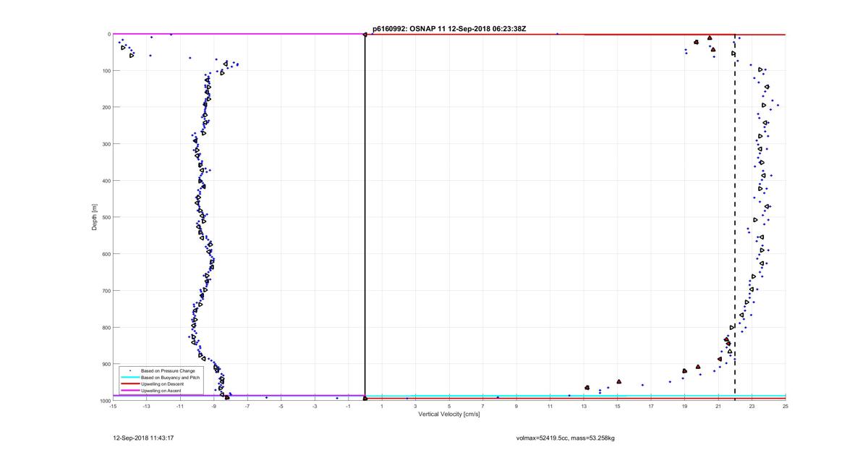Click x-axis tick label '17'

coord(651,406)
